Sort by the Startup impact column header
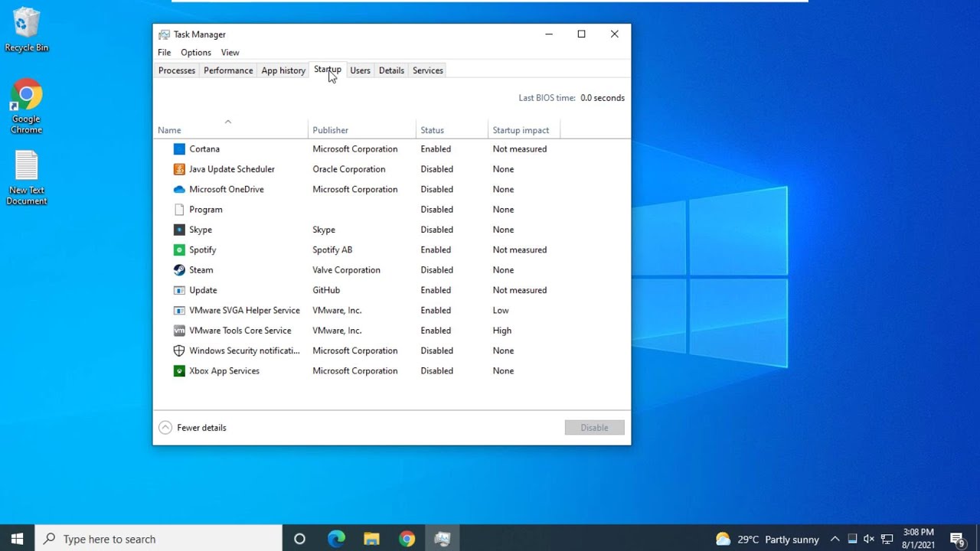This screenshot has width=980, height=551. (x=524, y=130)
